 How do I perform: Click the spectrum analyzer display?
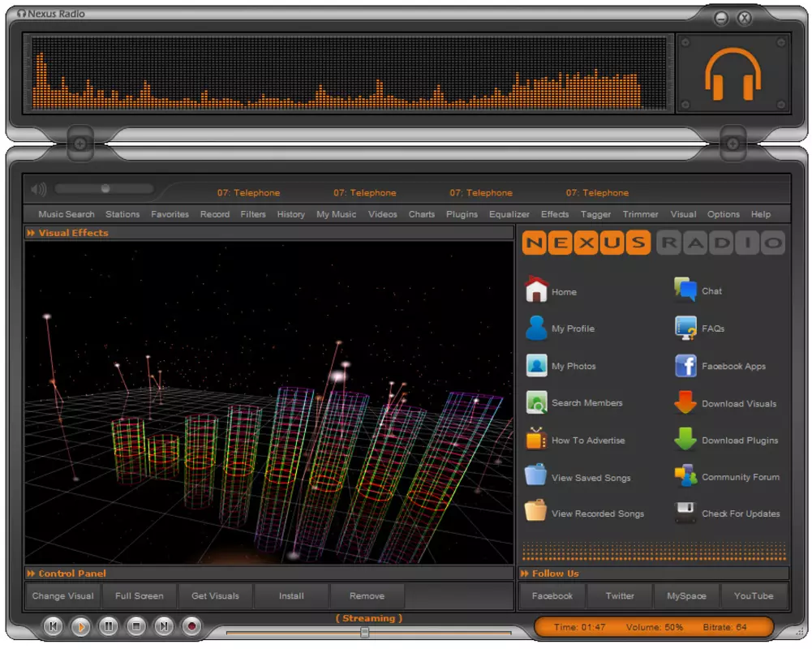click(x=349, y=73)
